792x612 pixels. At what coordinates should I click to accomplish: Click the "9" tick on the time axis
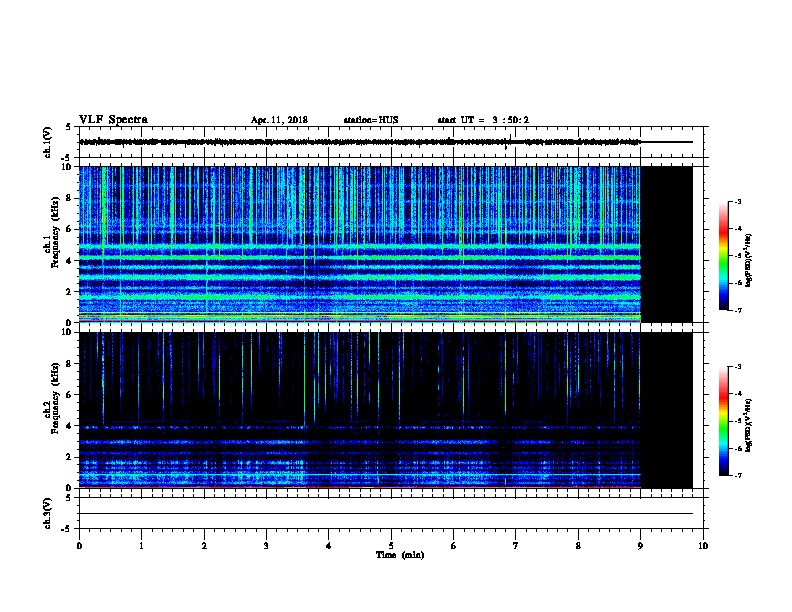point(640,546)
